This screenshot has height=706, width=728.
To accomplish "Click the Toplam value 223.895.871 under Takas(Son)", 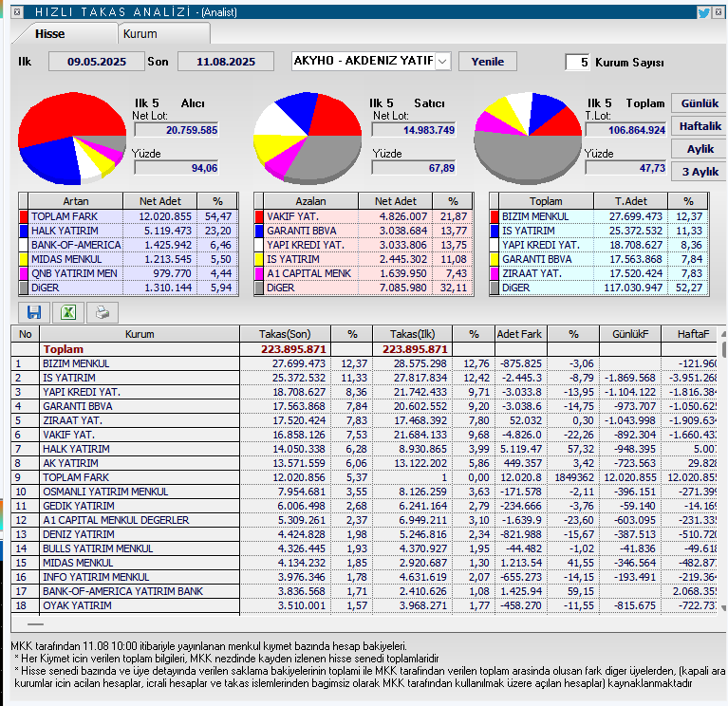I will click(293, 349).
